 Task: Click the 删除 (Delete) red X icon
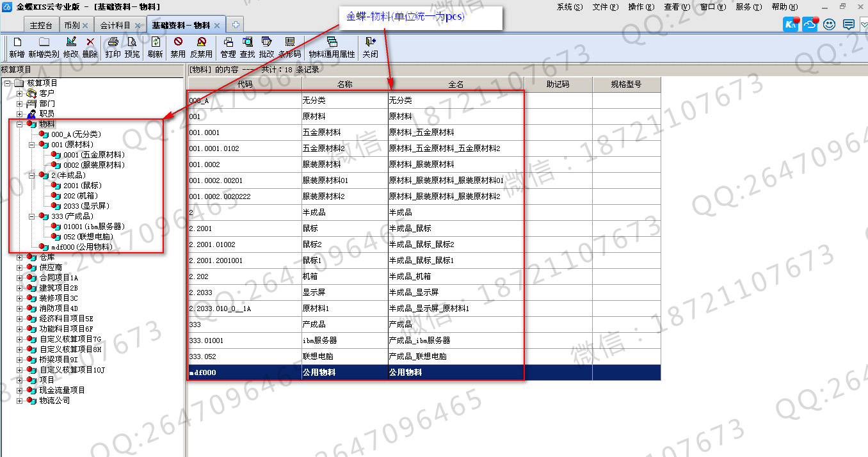90,43
